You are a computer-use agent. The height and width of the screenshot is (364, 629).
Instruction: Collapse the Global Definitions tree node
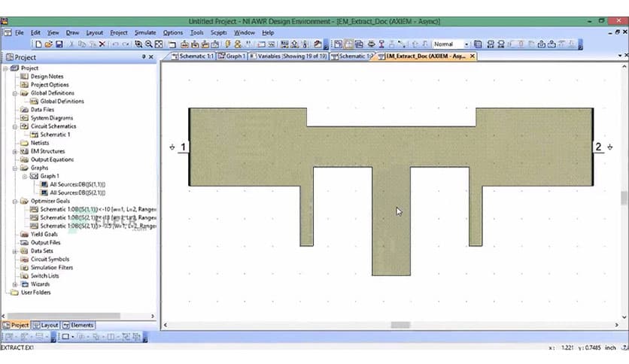coord(15,93)
